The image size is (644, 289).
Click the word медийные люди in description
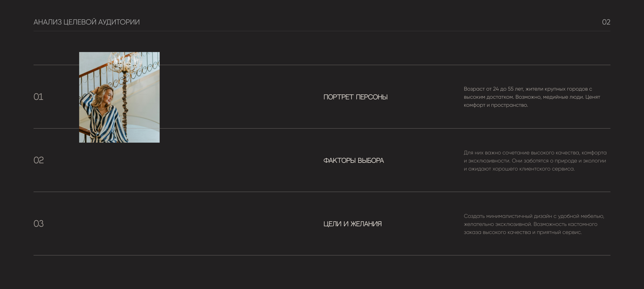(563, 97)
